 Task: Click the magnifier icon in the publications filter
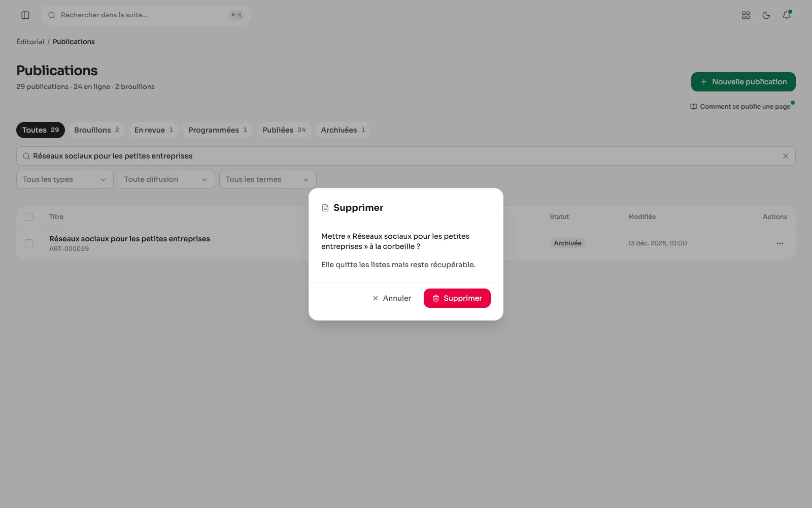(x=26, y=156)
